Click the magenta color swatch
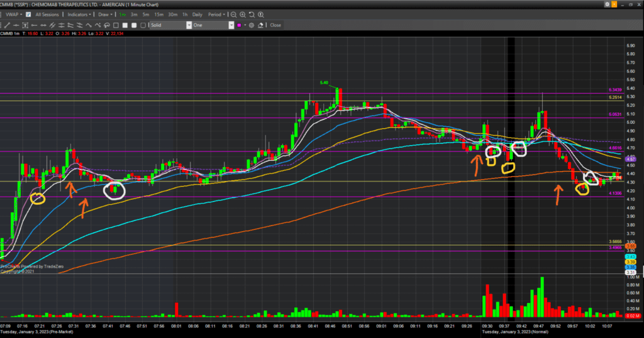Image resolution: width=644 pixels, height=338 pixels. tap(239, 25)
